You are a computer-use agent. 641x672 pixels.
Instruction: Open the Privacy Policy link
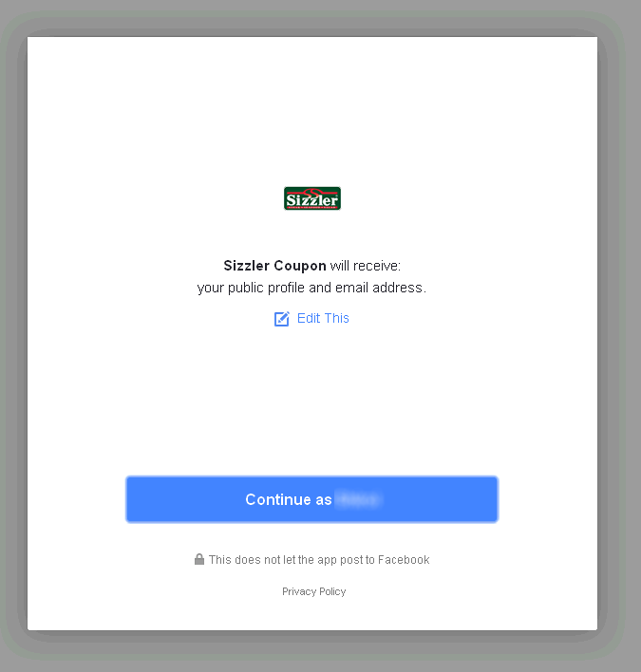point(314,591)
